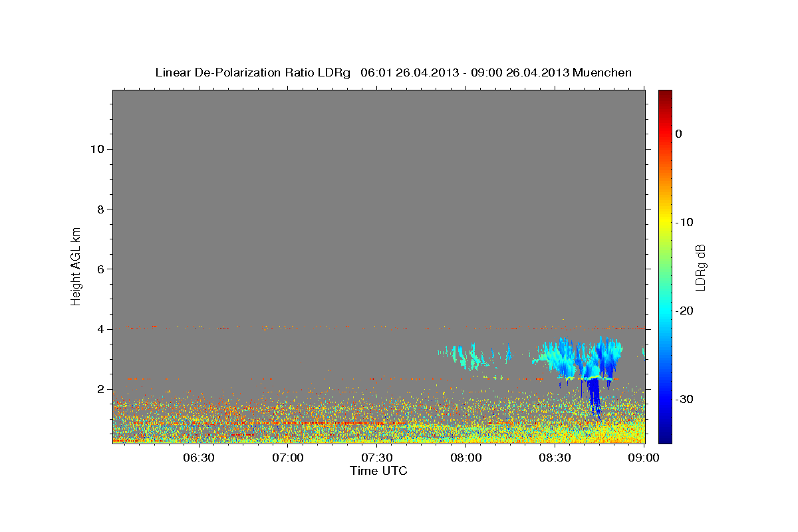Click the plot title text
Screen dimensions: 798x532
click(393, 72)
